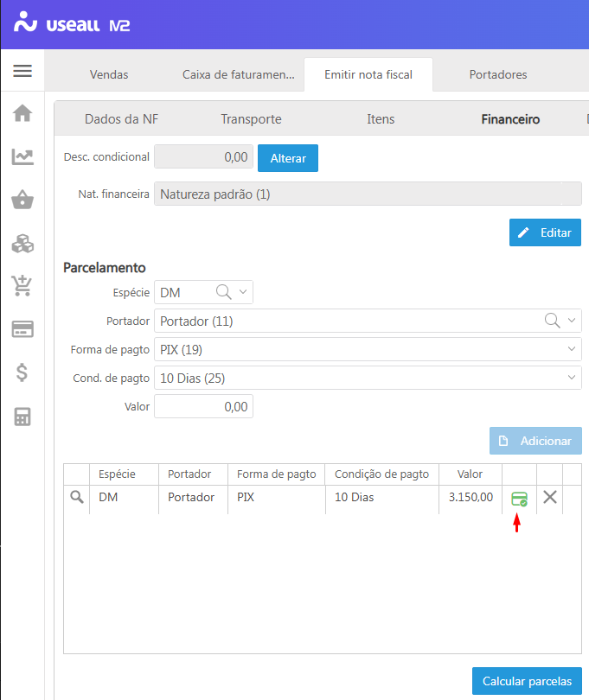
Task: Expand the Forma de pagto dropdown
Action: pyautogui.click(x=572, y=349)
